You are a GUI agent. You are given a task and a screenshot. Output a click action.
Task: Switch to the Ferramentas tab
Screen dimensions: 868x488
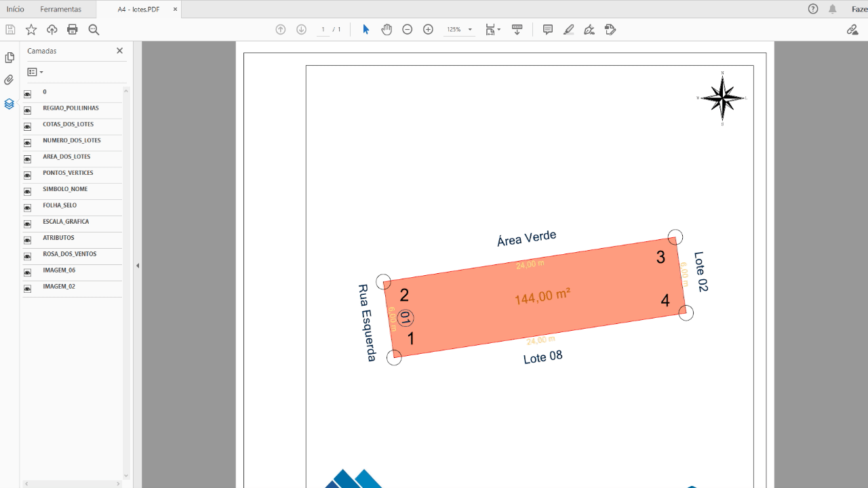60,9
